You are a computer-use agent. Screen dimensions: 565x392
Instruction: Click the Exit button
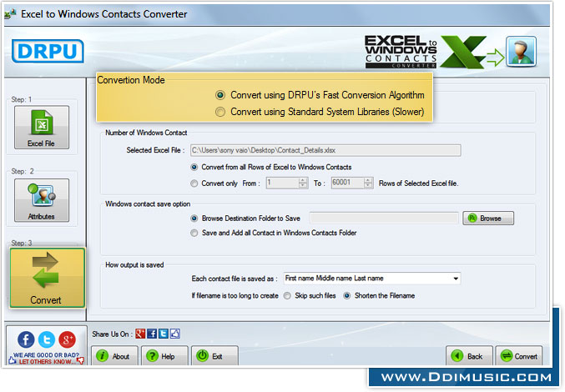coord(214,355)
